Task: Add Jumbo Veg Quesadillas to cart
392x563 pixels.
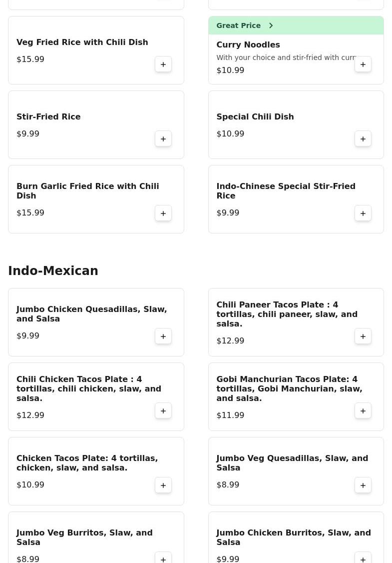Action: point(363,485)
